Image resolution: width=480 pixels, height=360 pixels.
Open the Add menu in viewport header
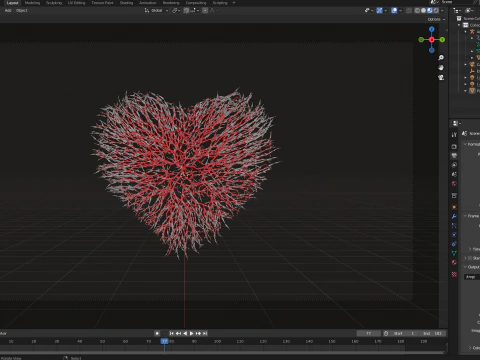click(x=8, y=10)
